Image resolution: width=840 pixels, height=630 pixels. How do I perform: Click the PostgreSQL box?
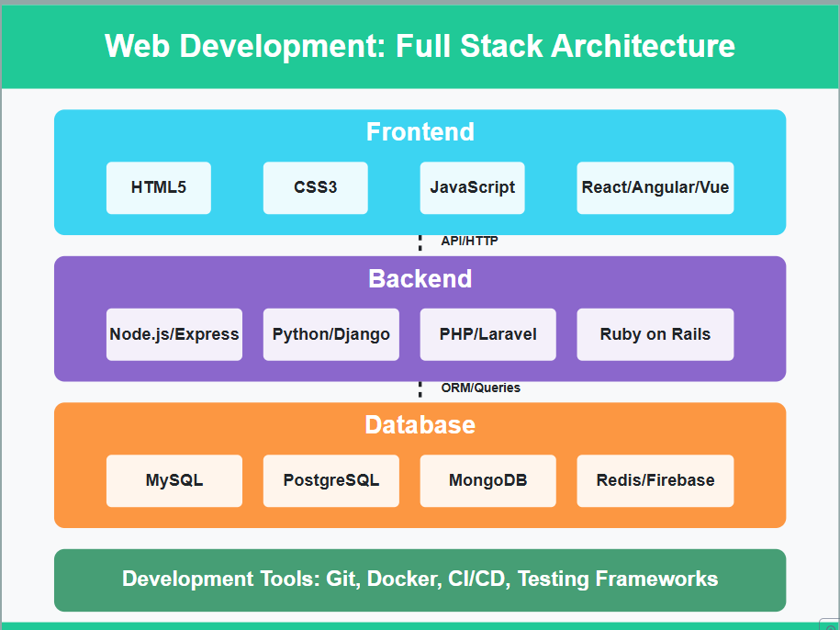(331, 480)
